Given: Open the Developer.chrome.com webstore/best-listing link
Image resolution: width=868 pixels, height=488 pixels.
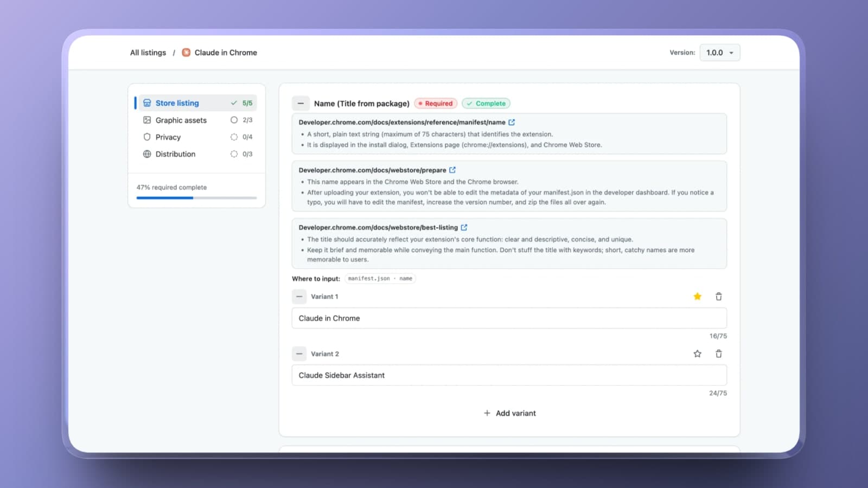Looking at the screenshot, I should click(378, 228).
